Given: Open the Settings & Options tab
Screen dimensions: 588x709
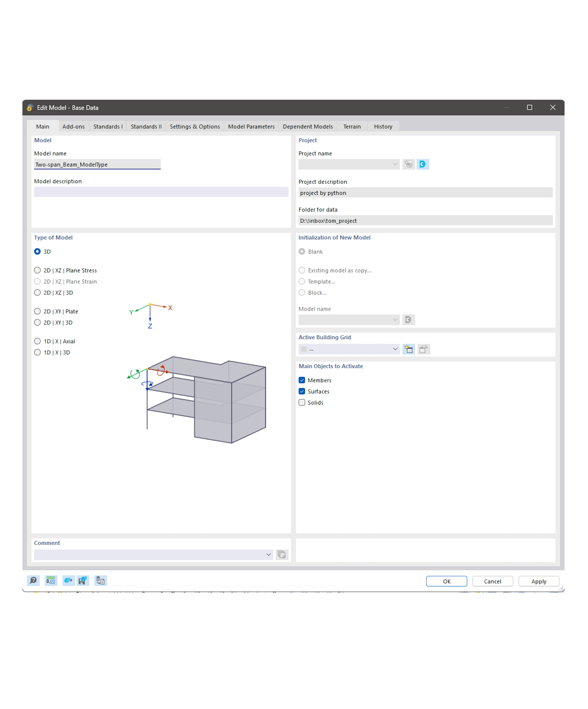Looking at the screenshot, I should coord(195,126).
